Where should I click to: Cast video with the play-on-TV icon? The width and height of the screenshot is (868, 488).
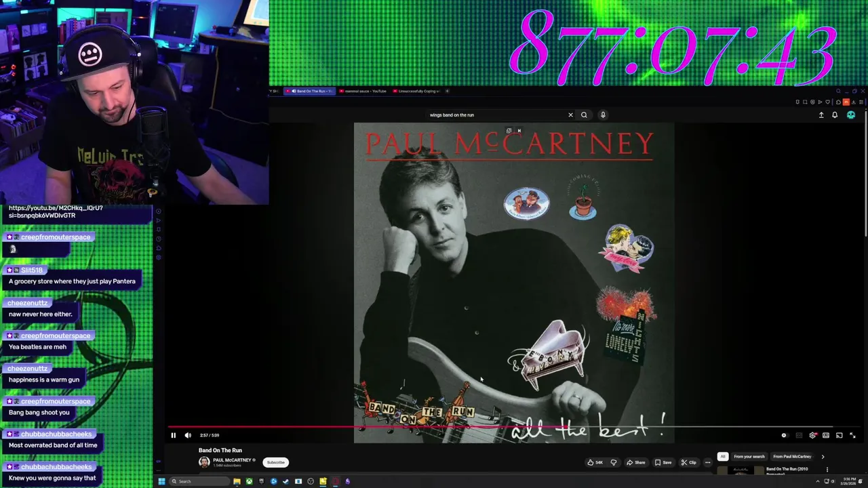(x=839, y=435)
